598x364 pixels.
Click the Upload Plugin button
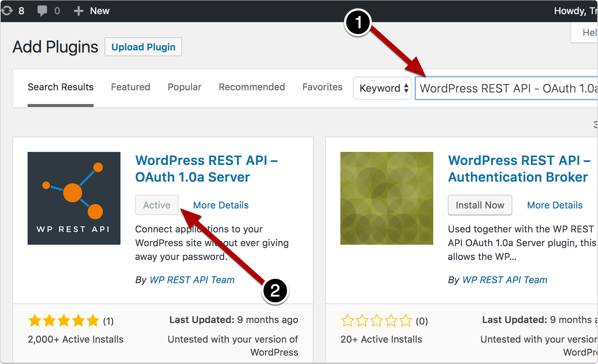(143, 47)
